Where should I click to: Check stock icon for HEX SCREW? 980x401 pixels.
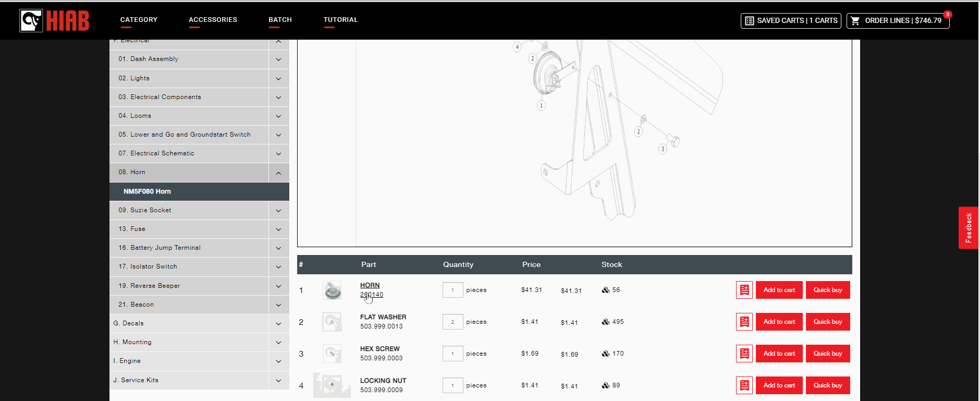(x=605, y=354)
